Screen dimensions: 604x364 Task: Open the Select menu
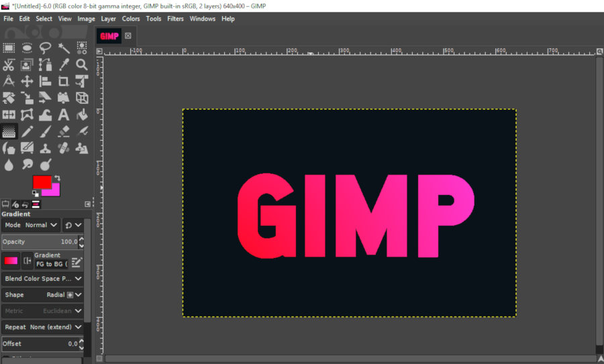[44, 19]
